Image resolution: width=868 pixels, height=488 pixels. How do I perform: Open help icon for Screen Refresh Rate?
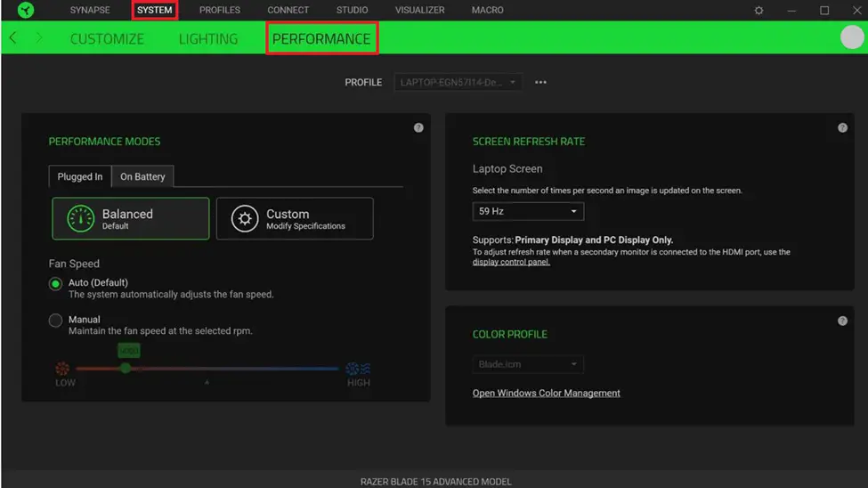point(842,127)
